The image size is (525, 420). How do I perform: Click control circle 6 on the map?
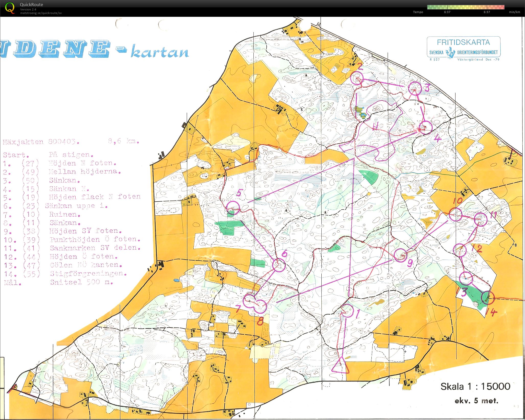point(278,265)
